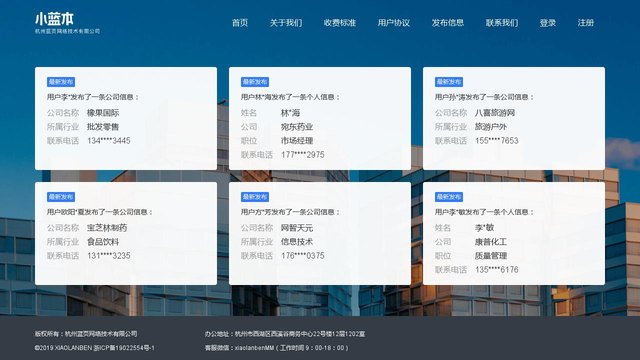Click phone number 177****2975
Screen dimensions: 640x360
click(x=302, y=155)
